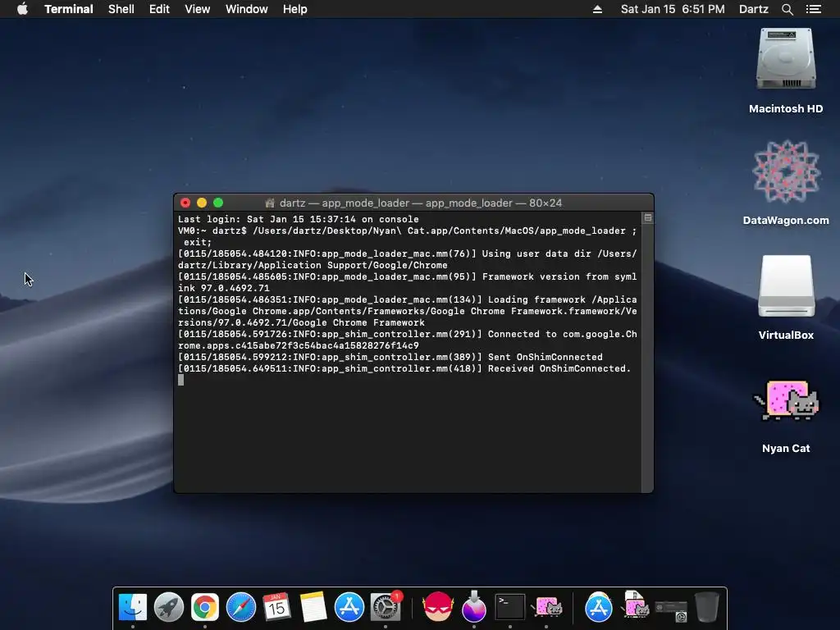840x630 pixels.
Task: Open Google Chrome in the Dock
Action: click(204, 607)
